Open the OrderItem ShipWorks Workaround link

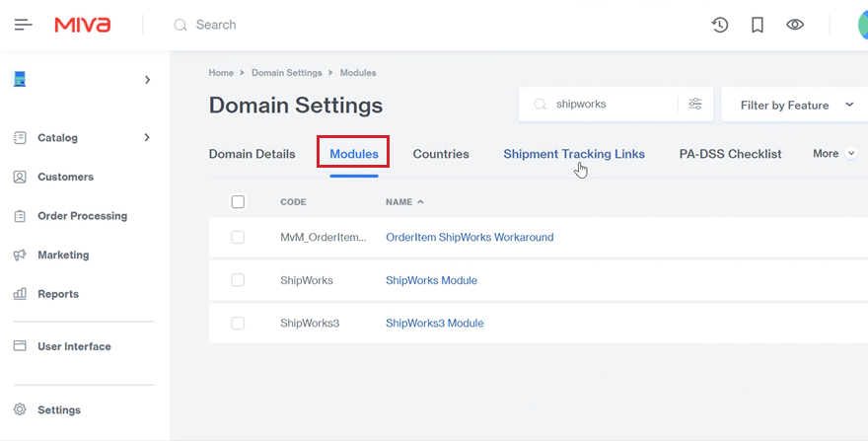point(470,237)
